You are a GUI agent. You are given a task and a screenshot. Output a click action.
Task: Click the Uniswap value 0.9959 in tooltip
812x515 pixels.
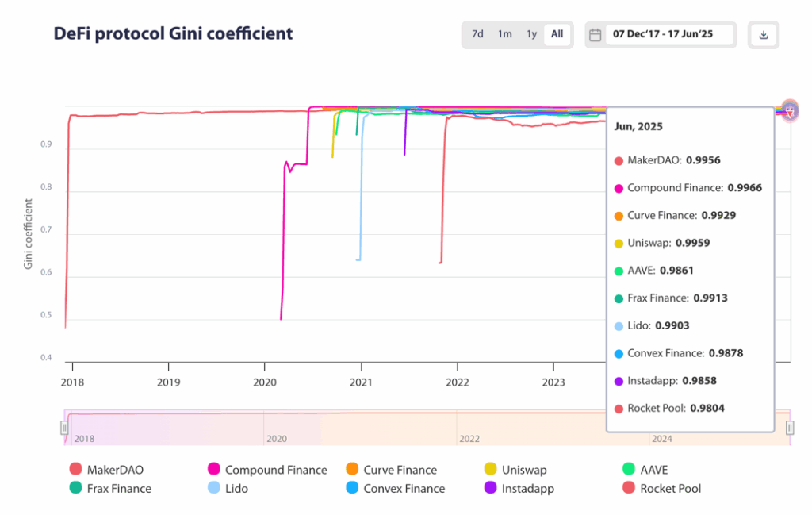pos(693,243)
